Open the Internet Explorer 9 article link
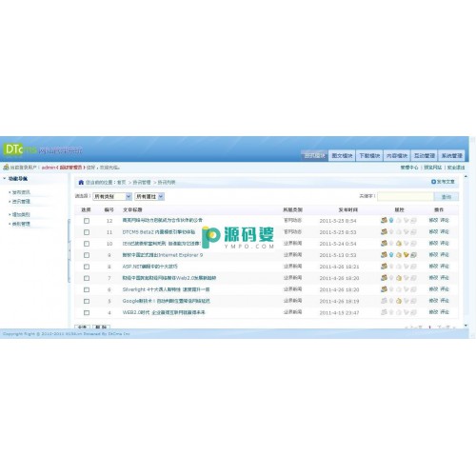This screenshot has height=476, width=476. tap(163, 255)
